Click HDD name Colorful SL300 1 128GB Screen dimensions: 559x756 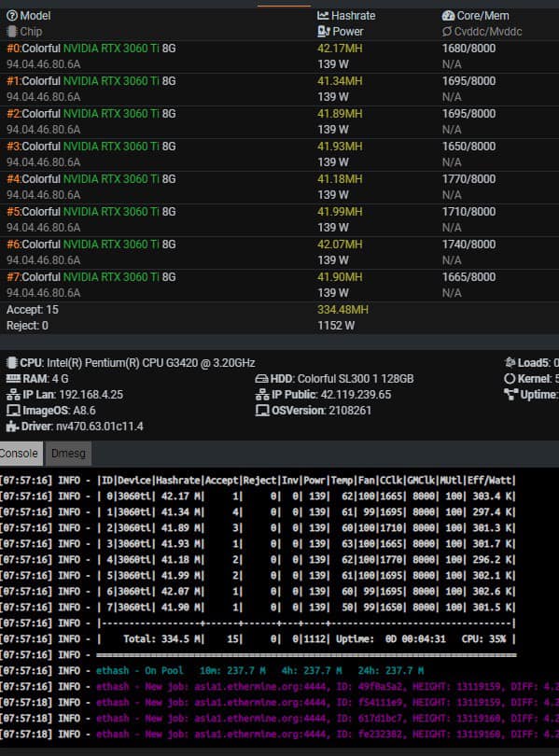pos(356,379)
